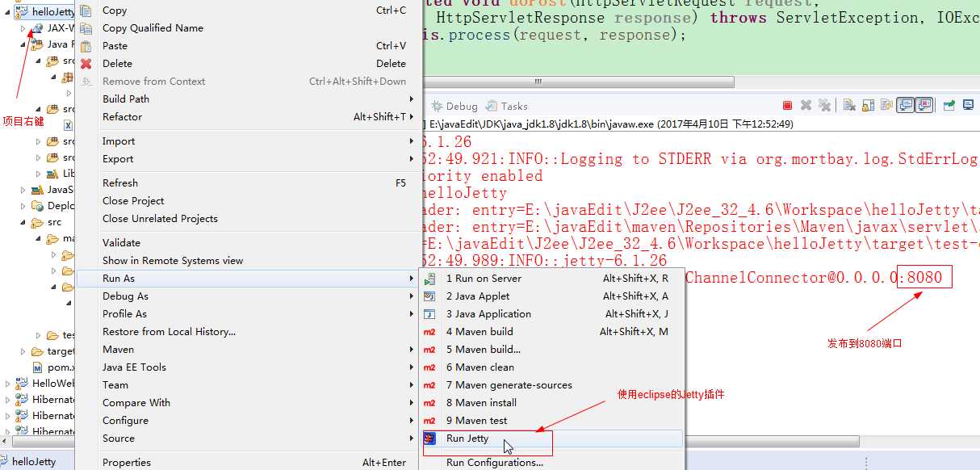The height and width of the screenshot is (470, 980).
Task: Click the HelloWeb project icon
Action: pyautogui.click(x=22, y=384)
